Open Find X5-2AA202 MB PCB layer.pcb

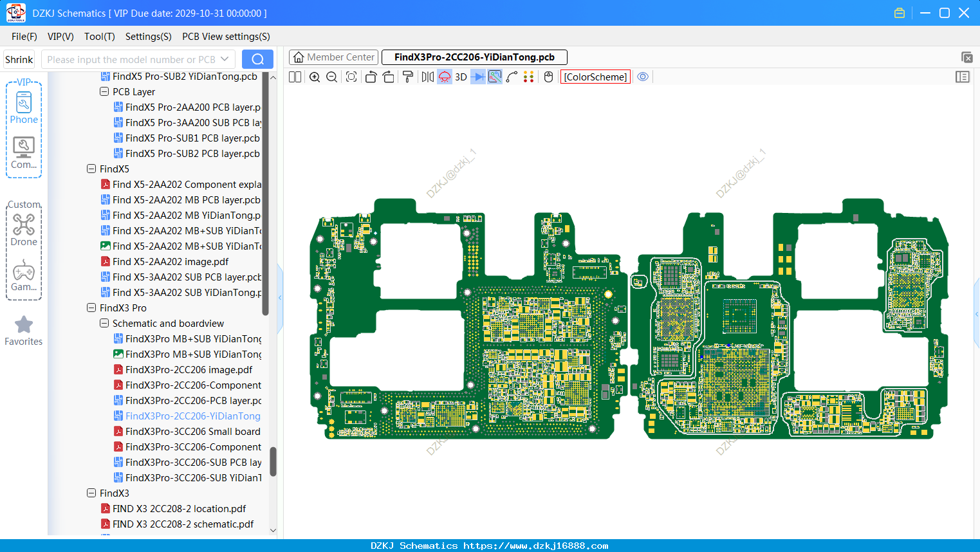pos(181,200)
